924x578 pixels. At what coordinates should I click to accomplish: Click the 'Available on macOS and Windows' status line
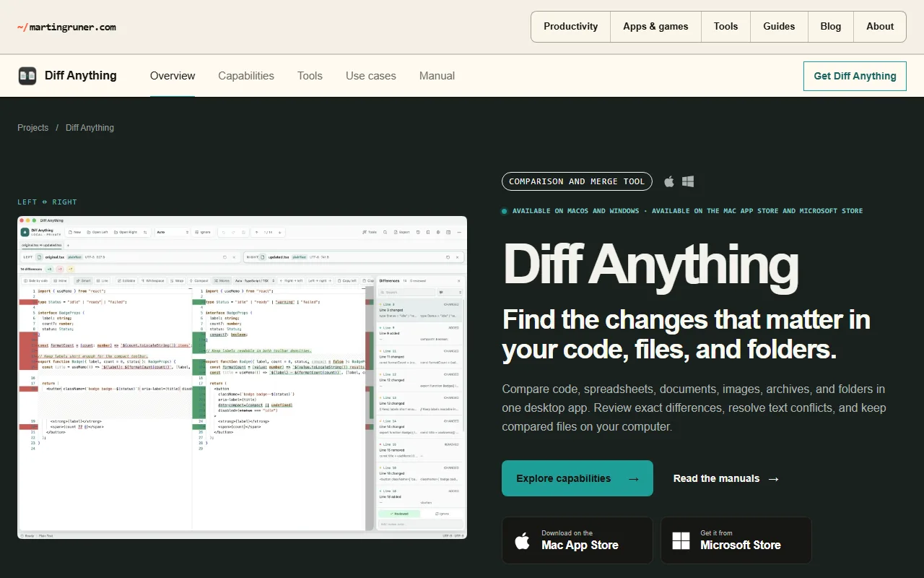[682, 211]
